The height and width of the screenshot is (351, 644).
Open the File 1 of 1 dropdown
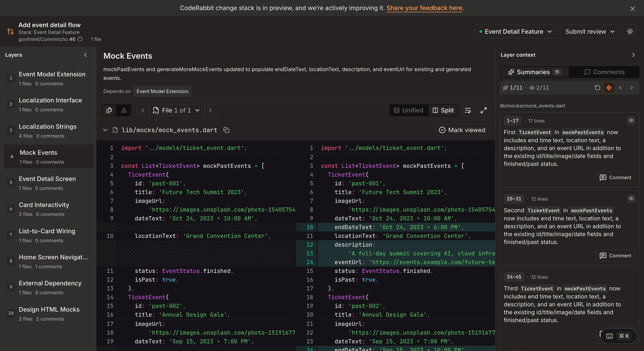point(177,110)
